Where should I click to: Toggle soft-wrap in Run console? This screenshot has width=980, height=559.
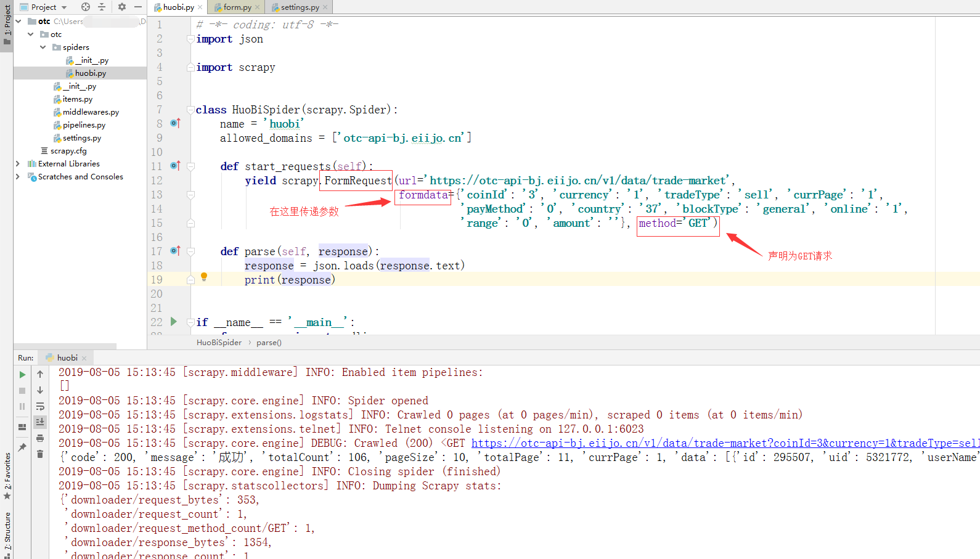(x=40, y=406)
